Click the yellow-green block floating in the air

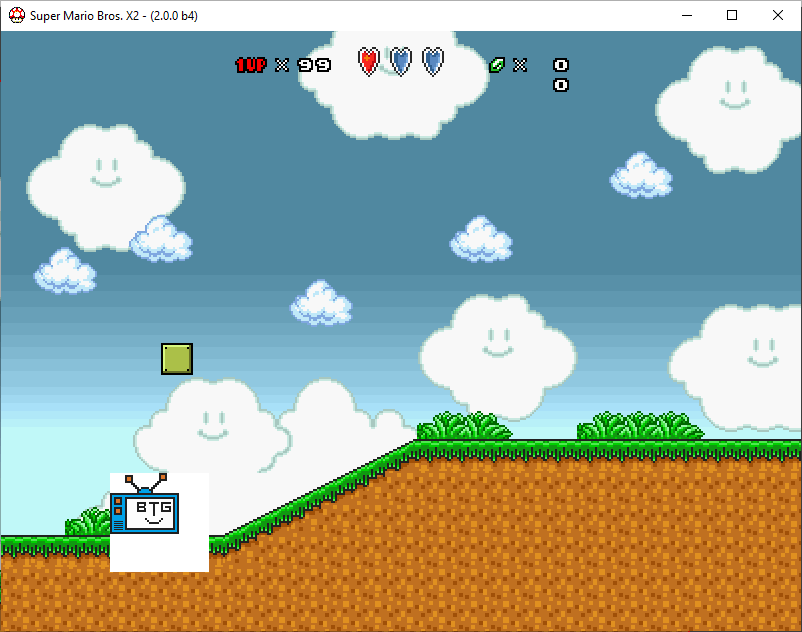[177, 359]
